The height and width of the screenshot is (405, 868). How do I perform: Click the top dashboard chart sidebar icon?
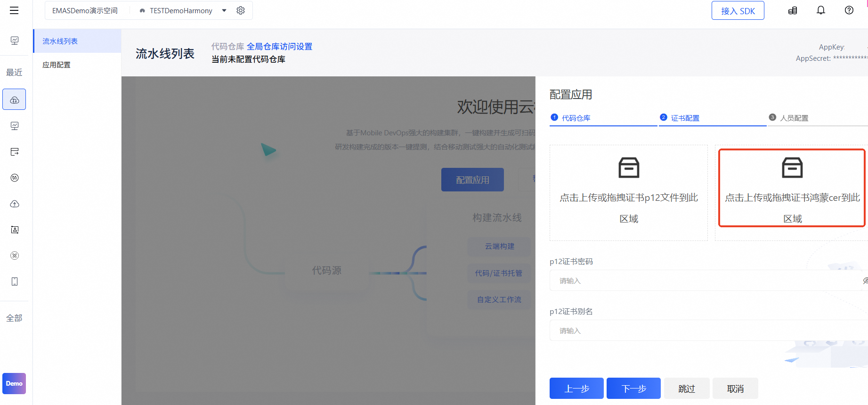[15, 41]
